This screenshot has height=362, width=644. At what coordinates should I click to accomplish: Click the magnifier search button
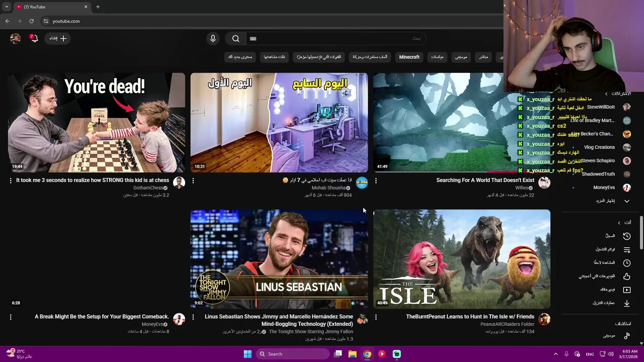coord(236,38)
